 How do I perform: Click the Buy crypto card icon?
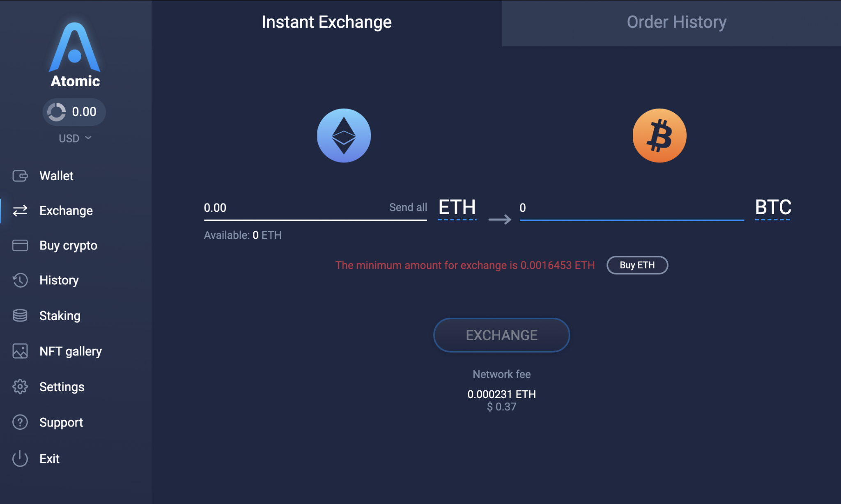coord(20,245)
